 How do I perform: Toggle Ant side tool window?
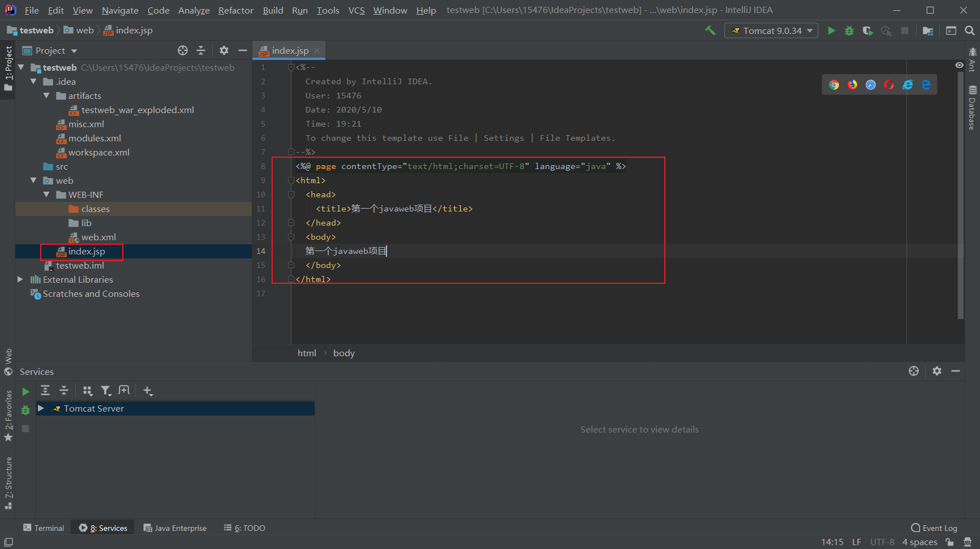click(972, 60)
